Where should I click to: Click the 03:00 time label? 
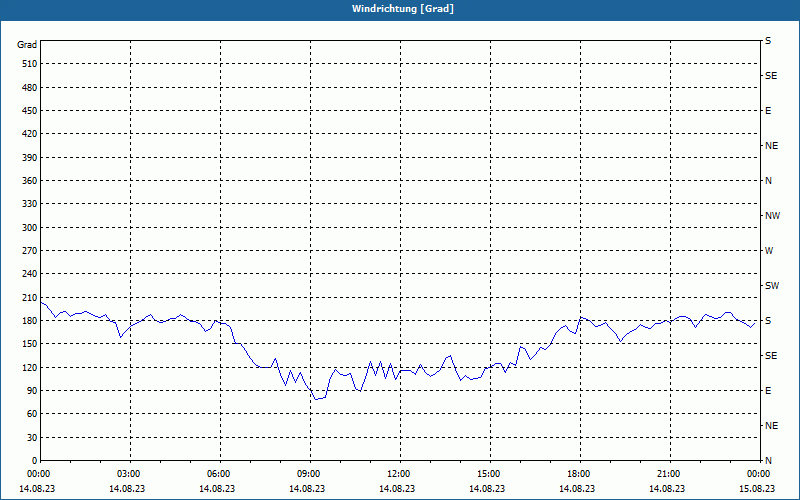coord(127,474)
